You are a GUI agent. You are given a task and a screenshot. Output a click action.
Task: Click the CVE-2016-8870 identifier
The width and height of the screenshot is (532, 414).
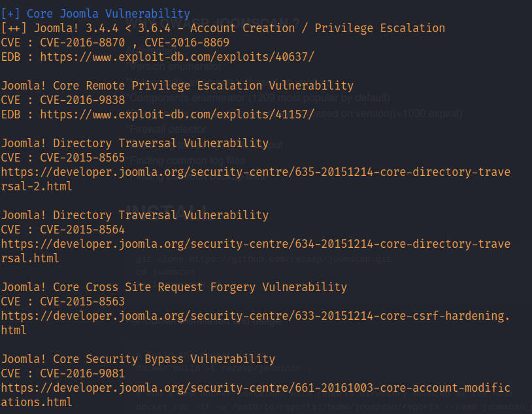[82, 43]
